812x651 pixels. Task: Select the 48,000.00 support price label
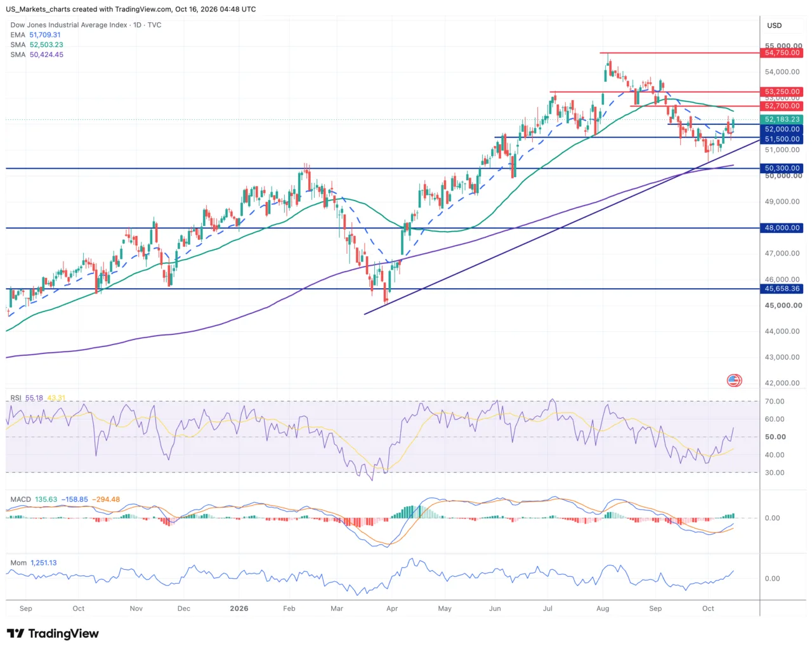pyautogui.click(x=782, y=228)
